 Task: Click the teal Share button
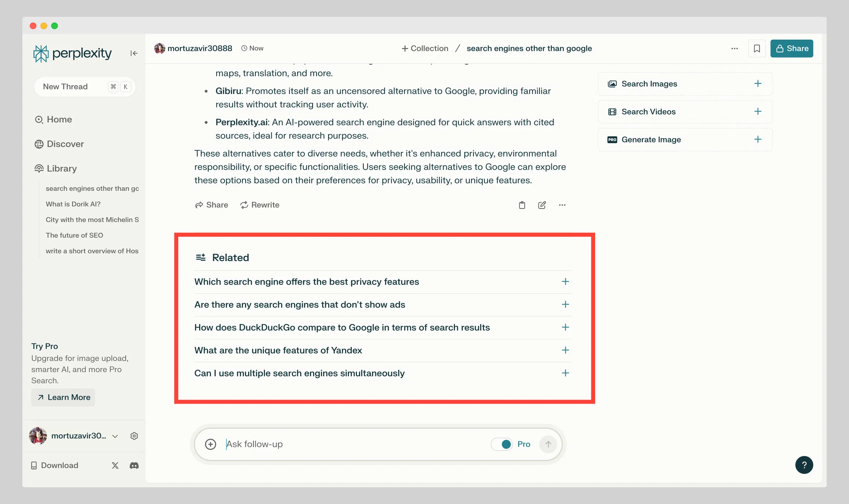(x=792, y=48)
